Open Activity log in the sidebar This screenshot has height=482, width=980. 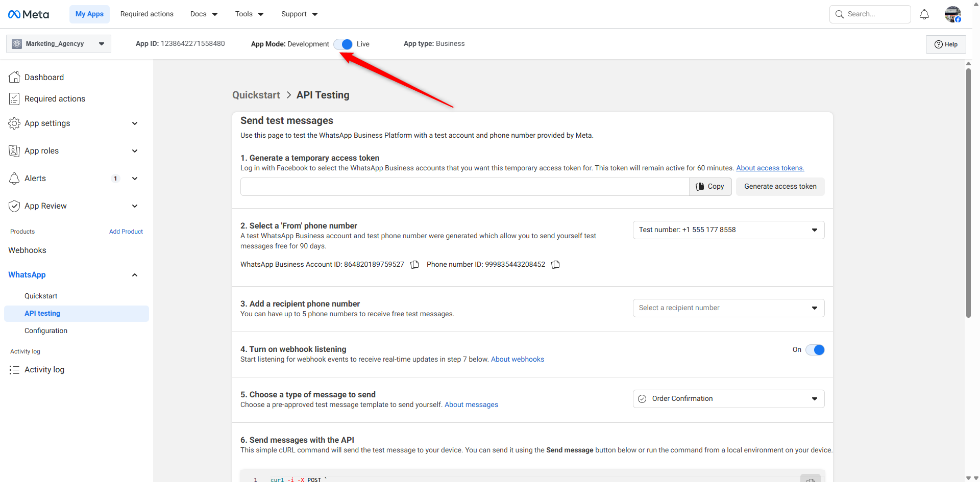click(44, 370)
